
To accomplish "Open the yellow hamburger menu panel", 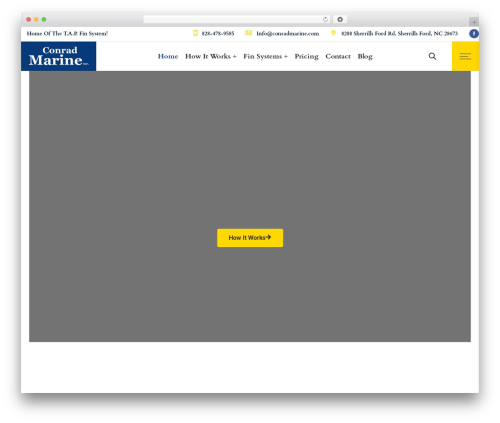I will 465,56.
